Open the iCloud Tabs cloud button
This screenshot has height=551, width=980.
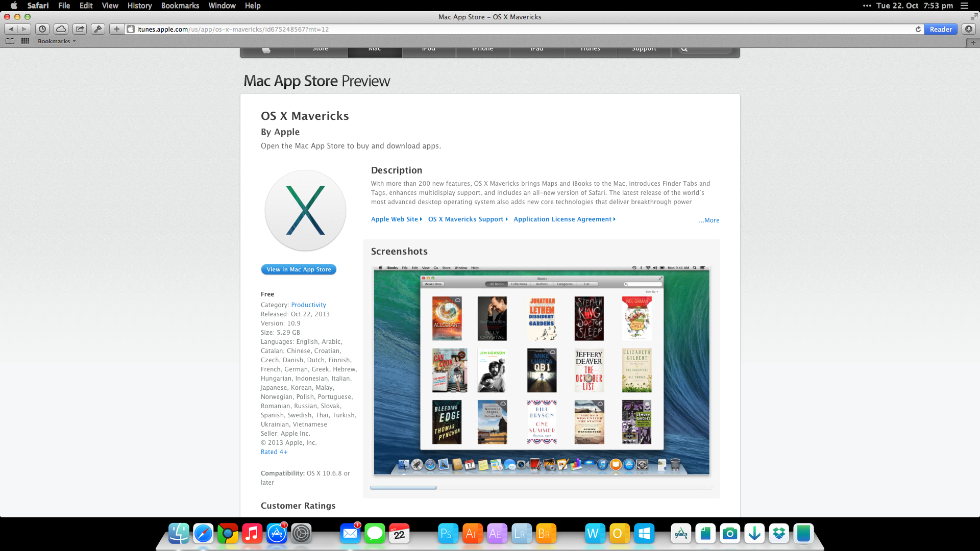click(61, 29)
